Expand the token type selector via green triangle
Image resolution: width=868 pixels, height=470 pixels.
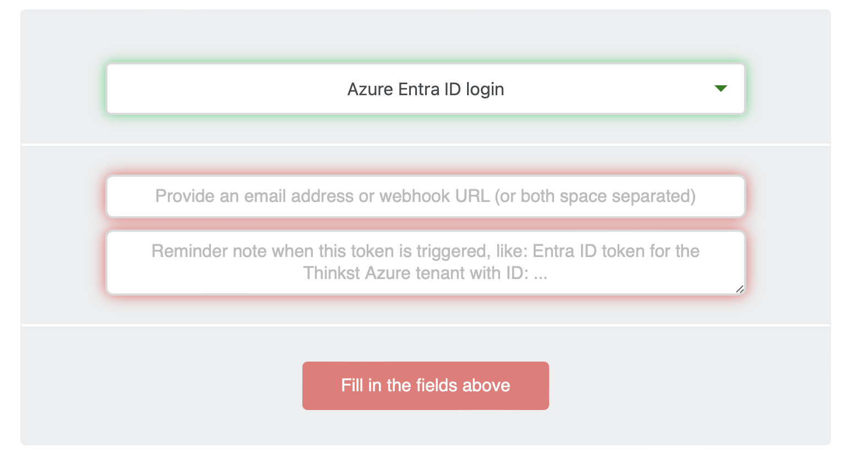tap(720, 89)
